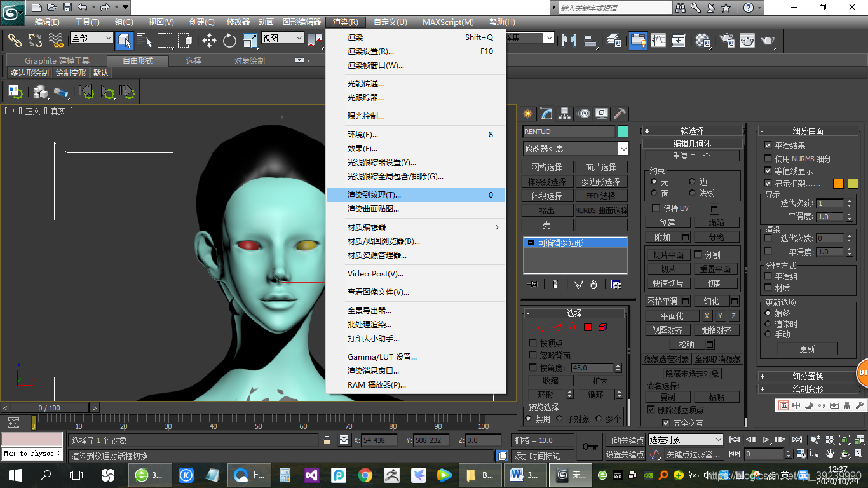This screenshot has width=868, height=488.
Task: Switch to the Hierarchy command panel
Action: click(x=564, y=114)
